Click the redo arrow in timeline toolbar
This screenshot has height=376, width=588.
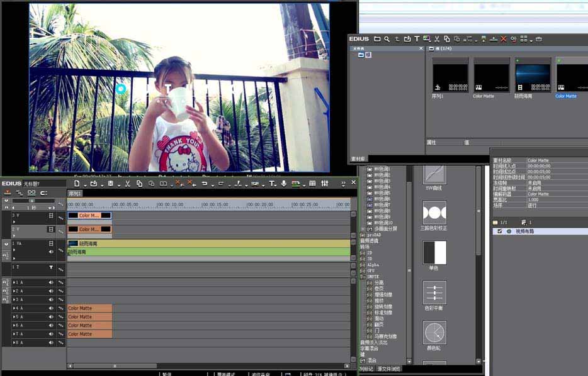tap(221, 183)
